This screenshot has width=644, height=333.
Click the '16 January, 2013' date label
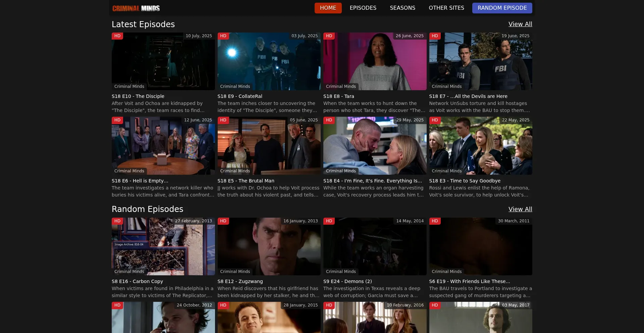[301, 221]
